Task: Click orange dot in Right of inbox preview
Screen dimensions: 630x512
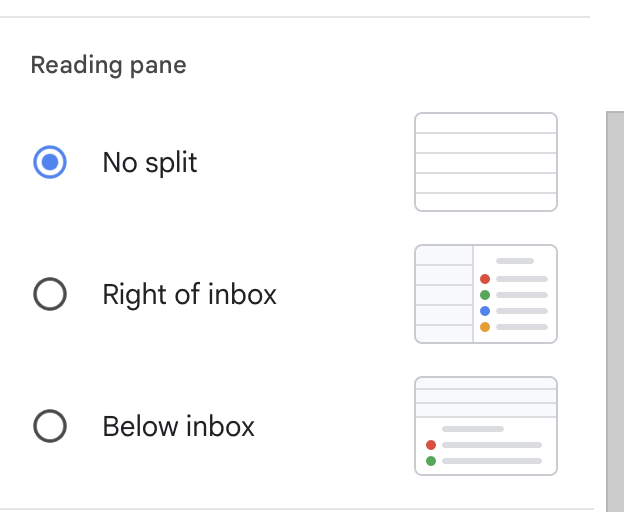Action: tap(485, 327)
